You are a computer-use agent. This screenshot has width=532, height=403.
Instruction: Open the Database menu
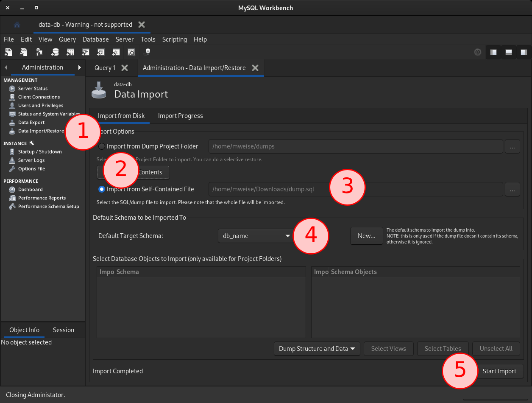pyautogui.click(x=95, y=39)
